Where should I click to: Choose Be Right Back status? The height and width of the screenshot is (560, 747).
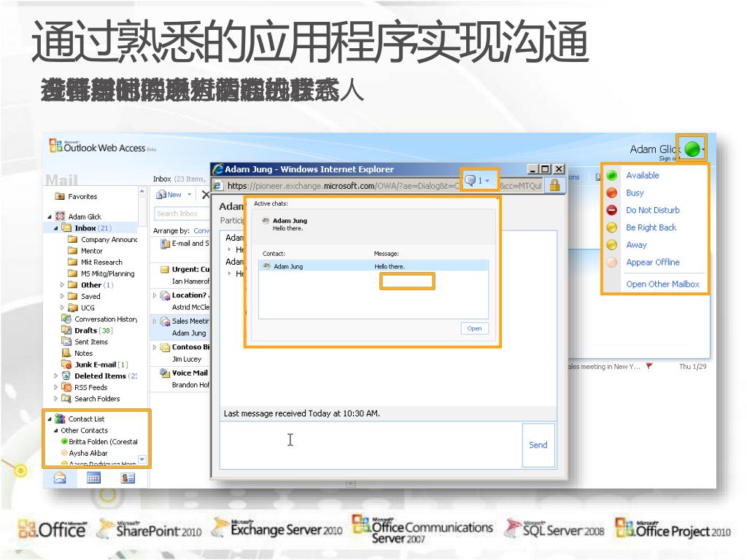coord(651,227)
